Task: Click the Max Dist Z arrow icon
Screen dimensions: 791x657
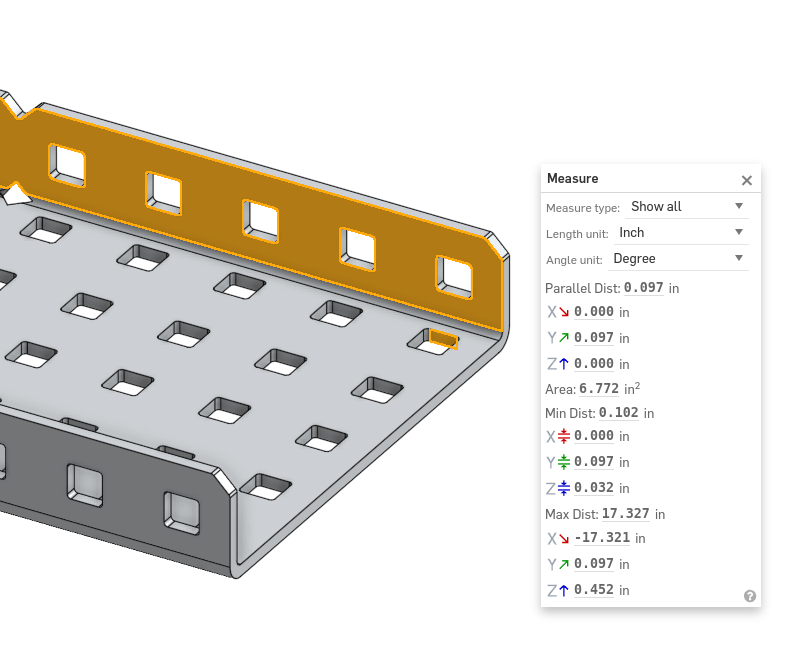Action: tap(564, 590)
